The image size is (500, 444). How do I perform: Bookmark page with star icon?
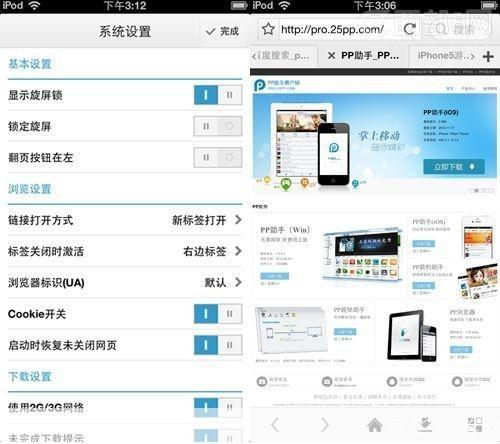coord(268,29)
